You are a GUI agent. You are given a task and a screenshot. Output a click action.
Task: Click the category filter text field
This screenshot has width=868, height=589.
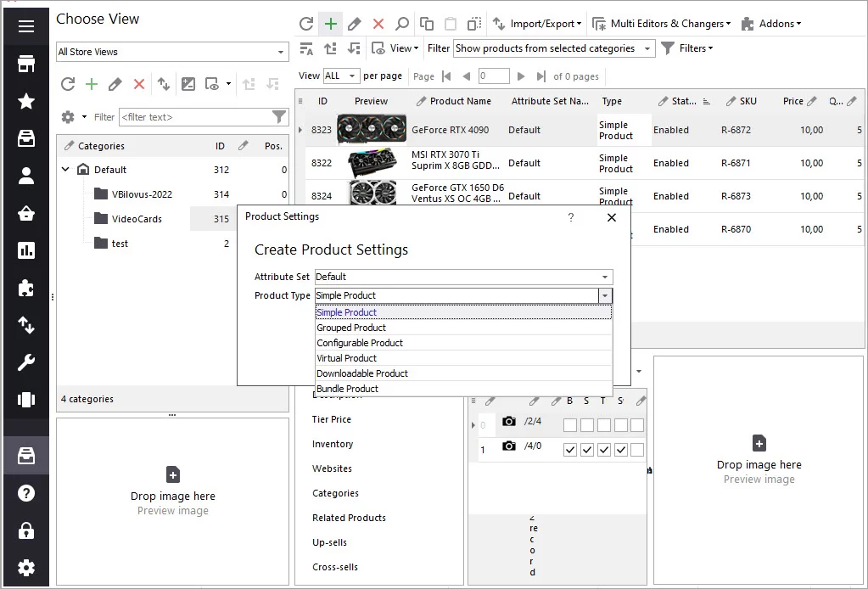(195, 117)
